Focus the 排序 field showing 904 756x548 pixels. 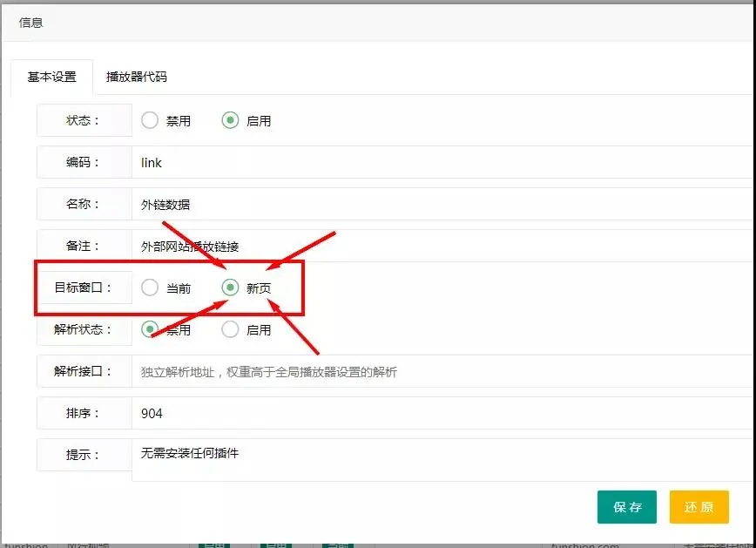tap(435, 413)
